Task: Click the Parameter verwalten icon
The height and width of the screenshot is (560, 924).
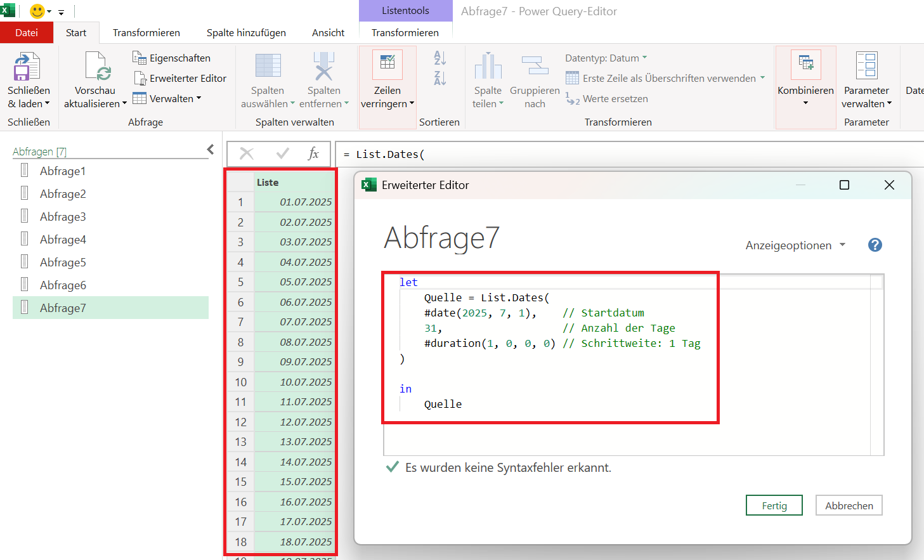Action: (866, 67)
